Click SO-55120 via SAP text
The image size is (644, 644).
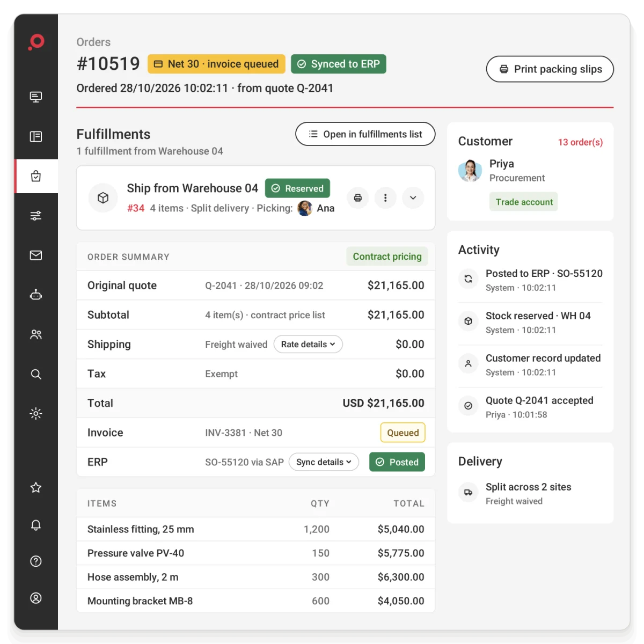tap(244, 462)
